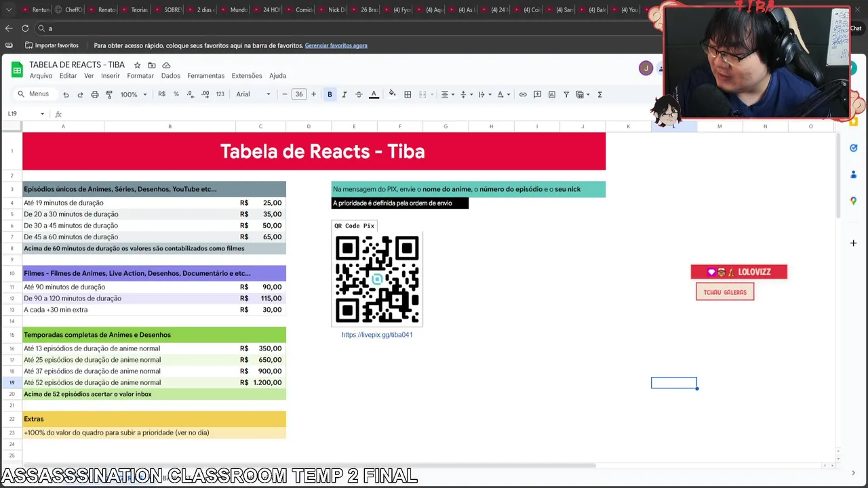
Task: Open horizontal align dropdown
Action: pyautogui.click(x=447, y=94)
